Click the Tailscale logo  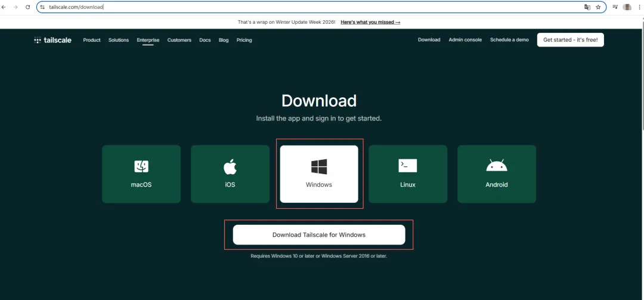(x=52, y=40)
